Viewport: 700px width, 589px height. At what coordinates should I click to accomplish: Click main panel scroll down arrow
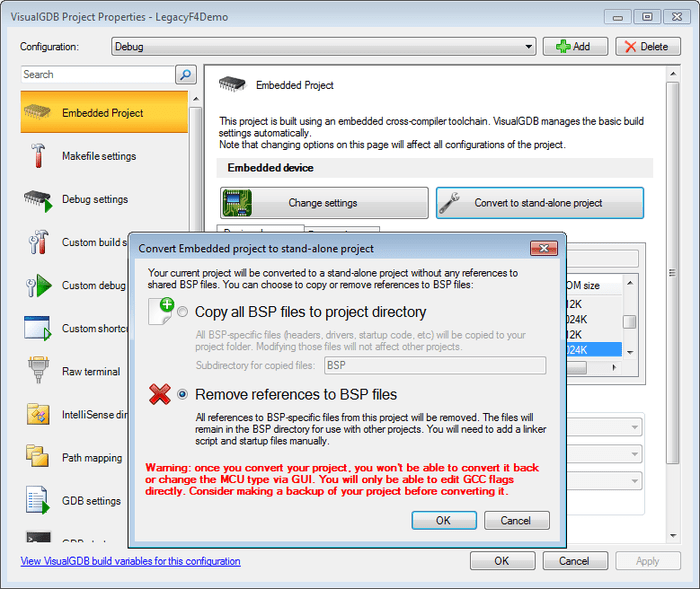[x=673, y=535]
